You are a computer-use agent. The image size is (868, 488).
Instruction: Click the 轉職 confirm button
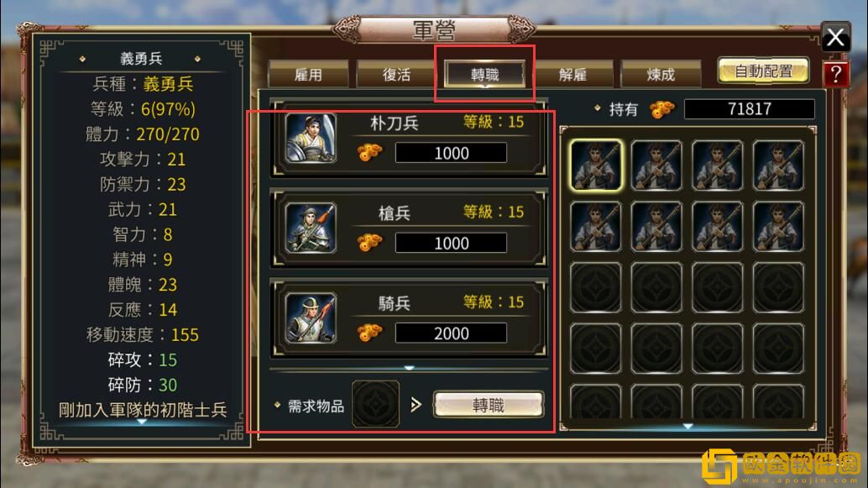click(489, 405)
